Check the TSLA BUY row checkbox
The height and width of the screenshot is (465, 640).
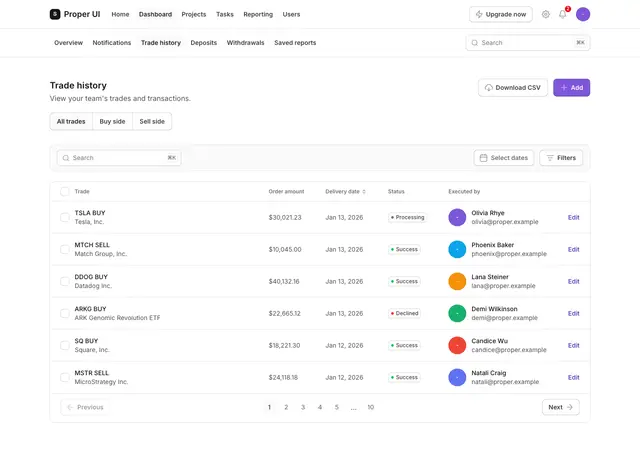pyautogui.click(x=64, y=218)
